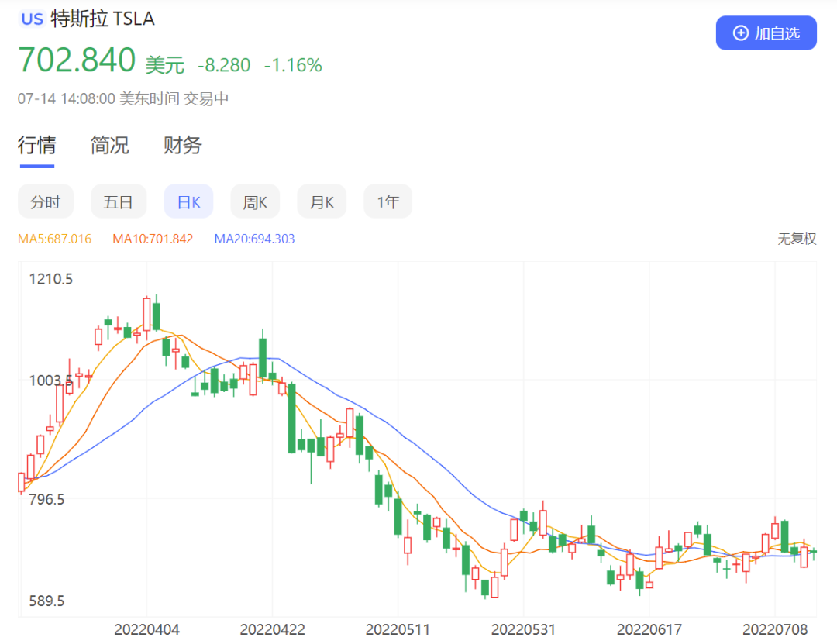Click the 20220422 date axis label
The height and width of the screenshot is (644, 837).
[x=272, y=629]
